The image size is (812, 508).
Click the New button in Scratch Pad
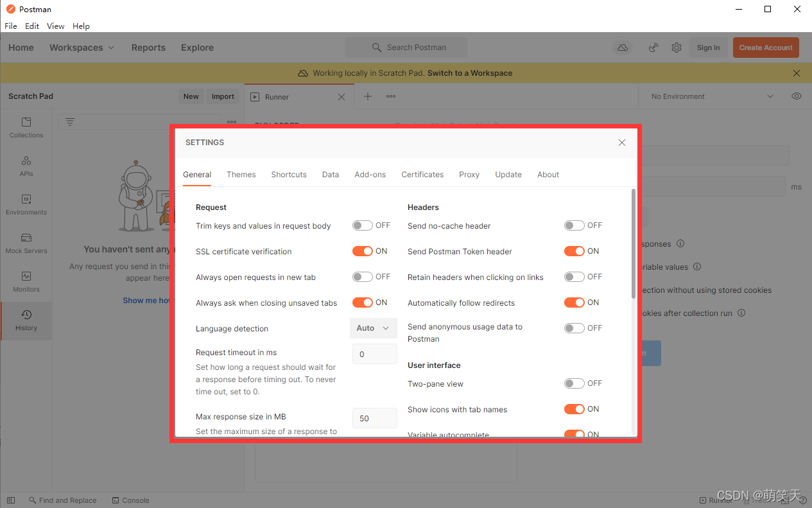point(191,96)
